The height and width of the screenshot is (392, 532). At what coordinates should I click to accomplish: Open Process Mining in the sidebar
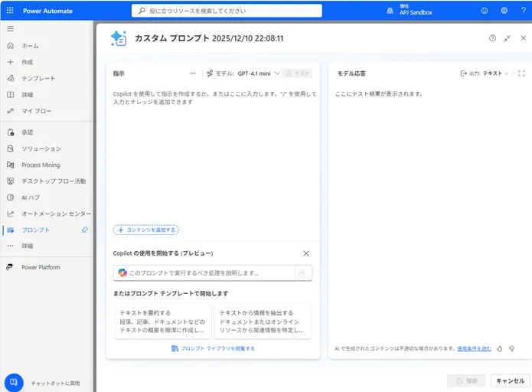41,165
